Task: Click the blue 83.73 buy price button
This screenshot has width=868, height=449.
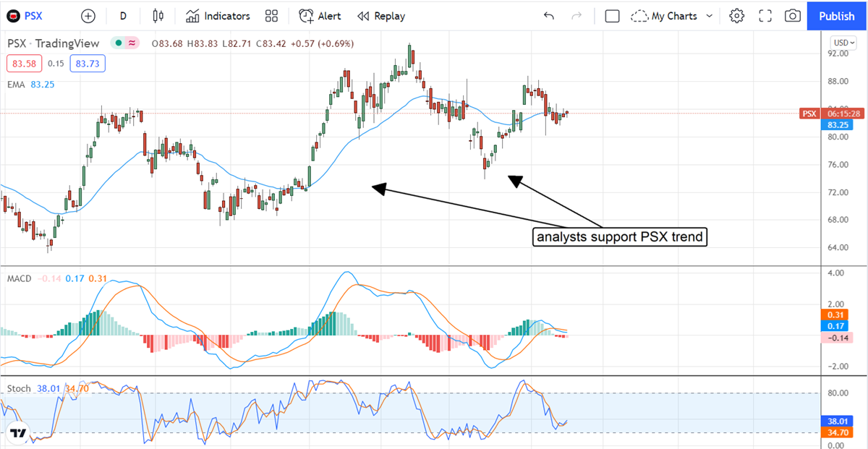Action: (88, 64)
